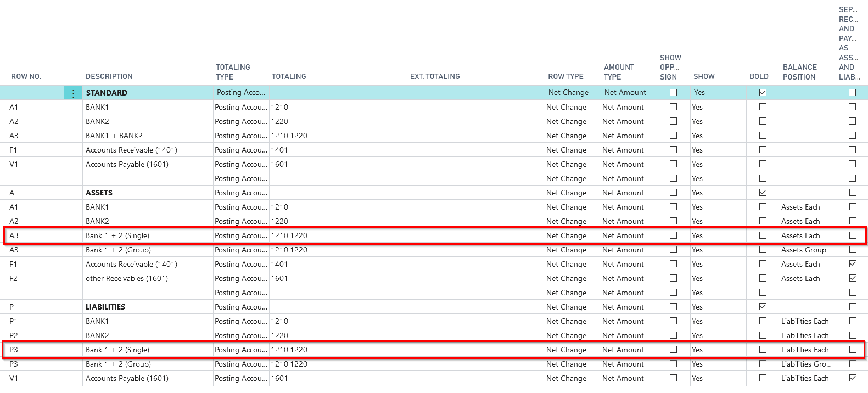This screenshot has width=868, height=393.
Task: Toggle Bold checkbox for the LIABILITIES row
Action: [x=763, y=307]
